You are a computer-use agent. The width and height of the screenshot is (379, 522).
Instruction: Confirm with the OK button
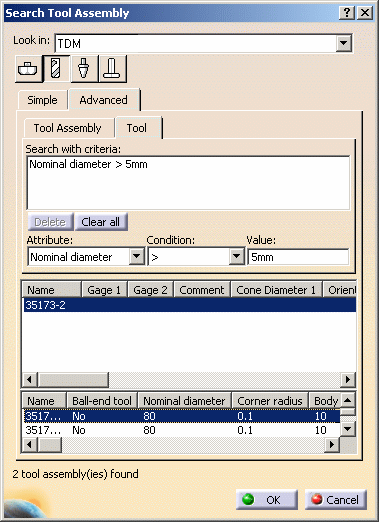coord(267,500)
